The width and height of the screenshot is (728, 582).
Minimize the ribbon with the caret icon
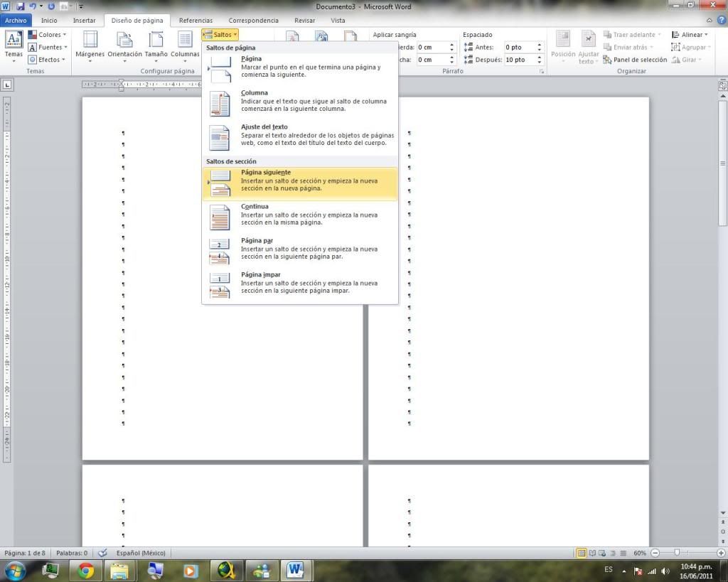710,21
